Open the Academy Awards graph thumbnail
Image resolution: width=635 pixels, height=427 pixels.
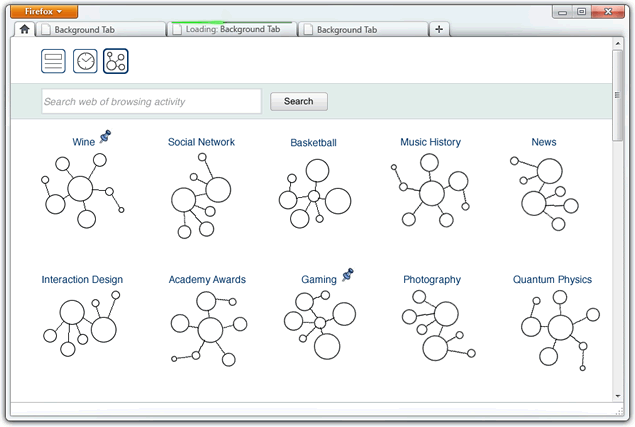tap(207, 327)
